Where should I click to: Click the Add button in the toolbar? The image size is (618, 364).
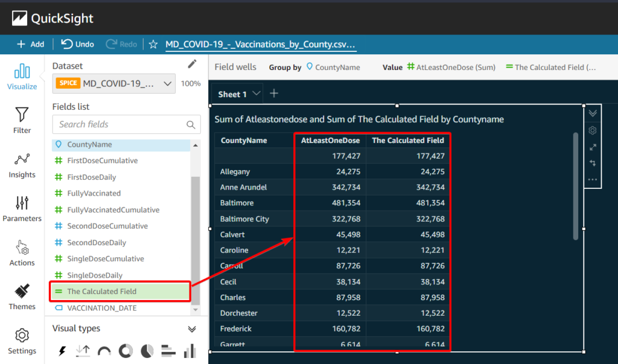30,44
